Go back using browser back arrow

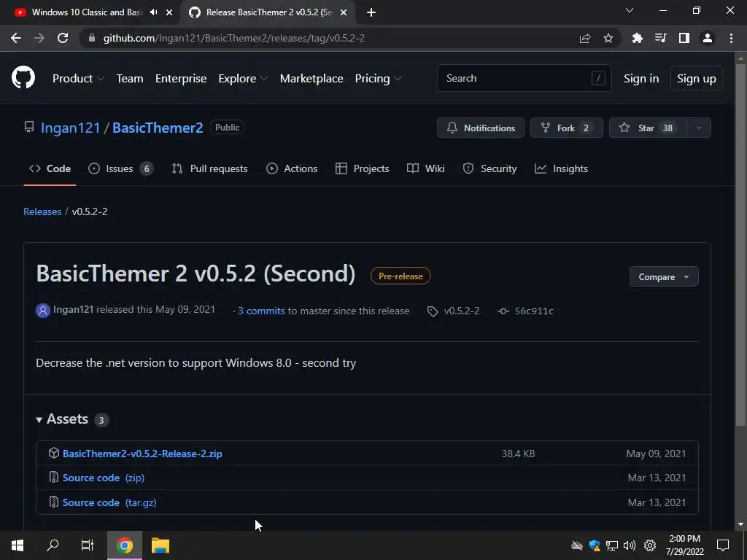pos(16,38)
